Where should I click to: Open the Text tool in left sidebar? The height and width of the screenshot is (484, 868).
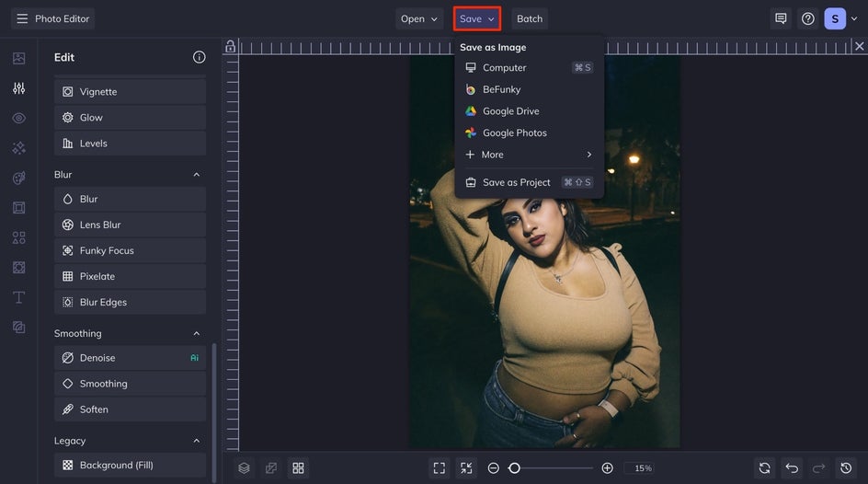click(18, 297)
